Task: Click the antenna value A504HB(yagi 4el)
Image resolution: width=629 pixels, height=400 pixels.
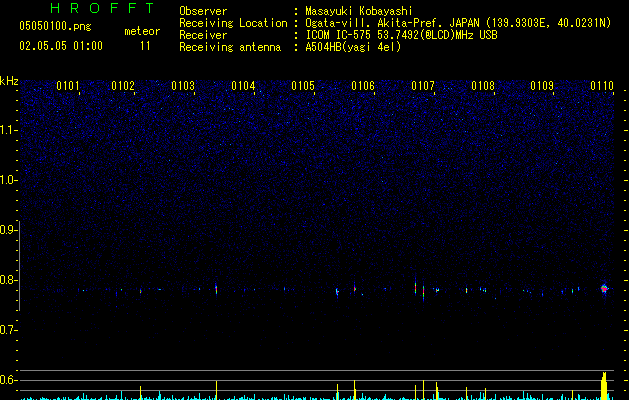Action: [x=353, y=47]
